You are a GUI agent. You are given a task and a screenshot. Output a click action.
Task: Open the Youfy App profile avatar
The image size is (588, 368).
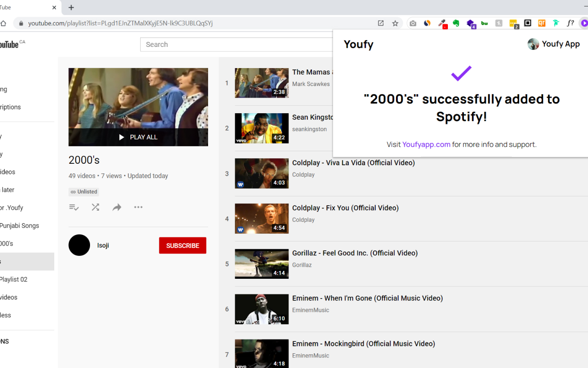click(x=533, y=44)
